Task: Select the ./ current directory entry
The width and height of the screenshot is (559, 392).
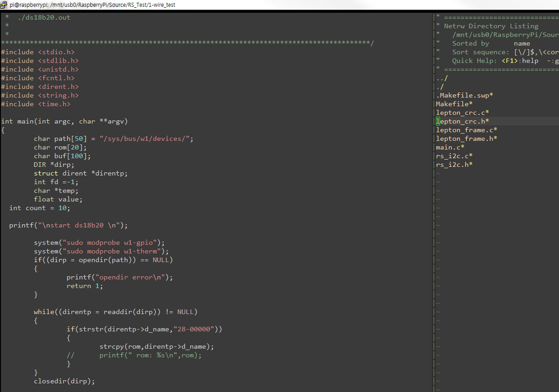Action: point(440,87)
